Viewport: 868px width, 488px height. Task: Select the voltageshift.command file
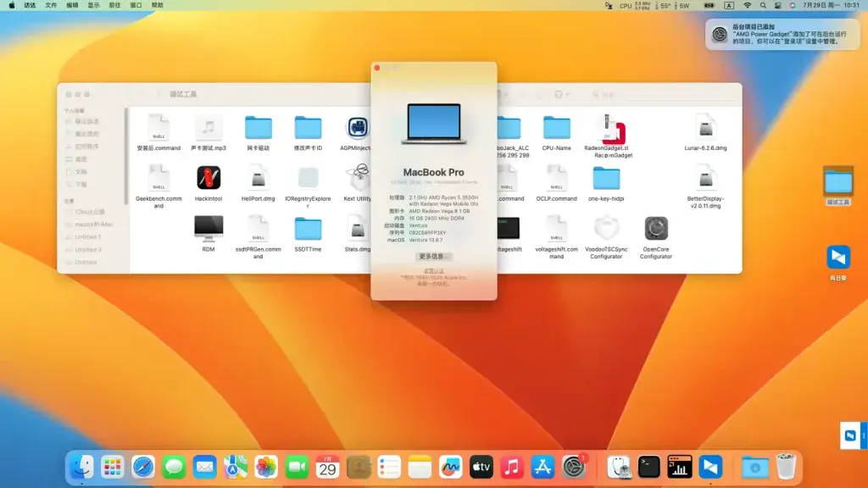556,229
